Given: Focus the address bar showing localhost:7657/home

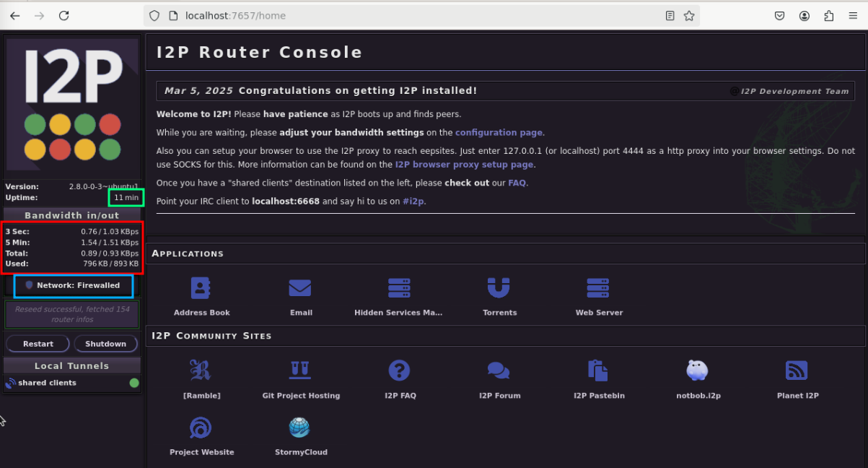Looking at the screenshot, I should [x=421, y=15].
